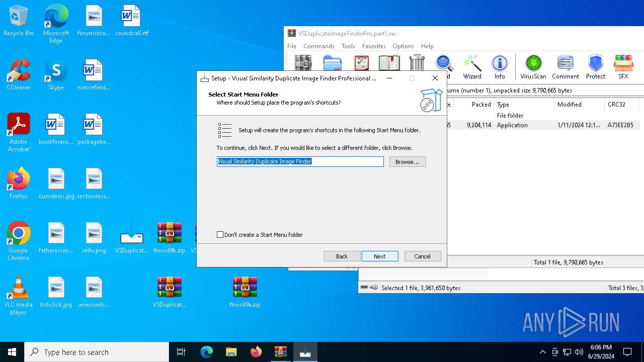This screenshot has width=644, height=362.
Task: Open File Explorer from the taskbar
Action: click(x=231, y=352)
